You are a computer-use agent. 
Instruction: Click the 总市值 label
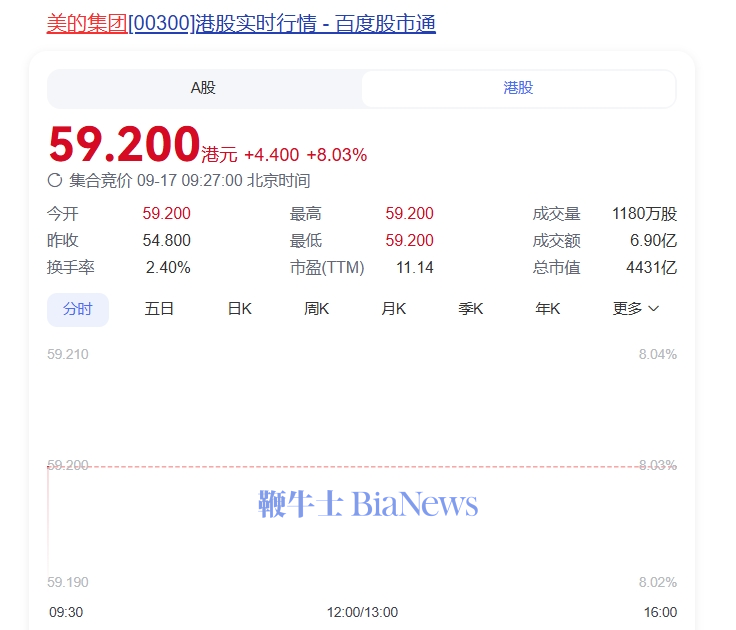tap(556, 268)
